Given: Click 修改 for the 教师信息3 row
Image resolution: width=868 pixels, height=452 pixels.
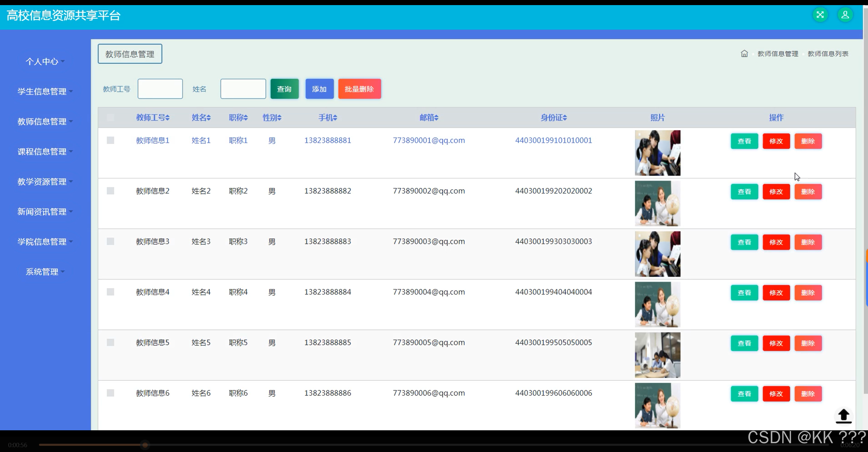Looking at the screenshot, I should point(776,242).
